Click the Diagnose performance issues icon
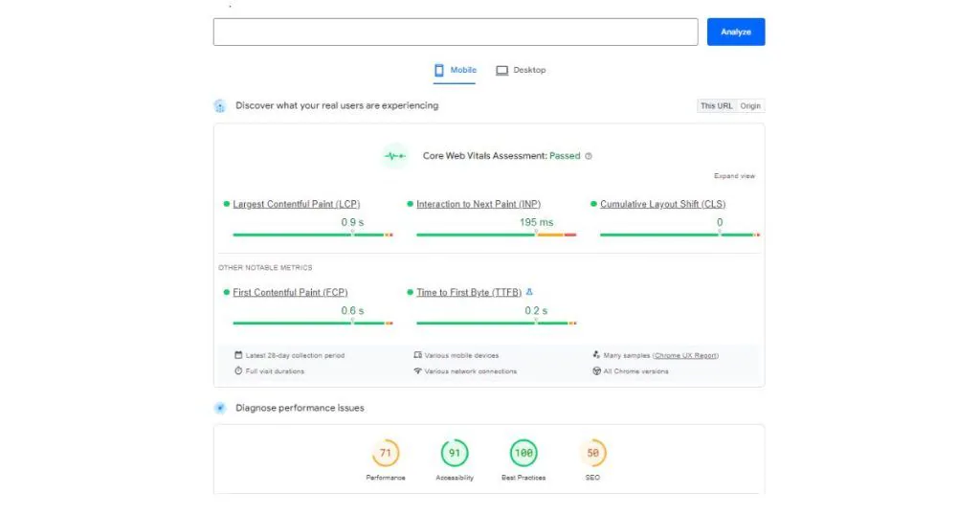This screenshot has height=515, width=980. click(220, 408)
